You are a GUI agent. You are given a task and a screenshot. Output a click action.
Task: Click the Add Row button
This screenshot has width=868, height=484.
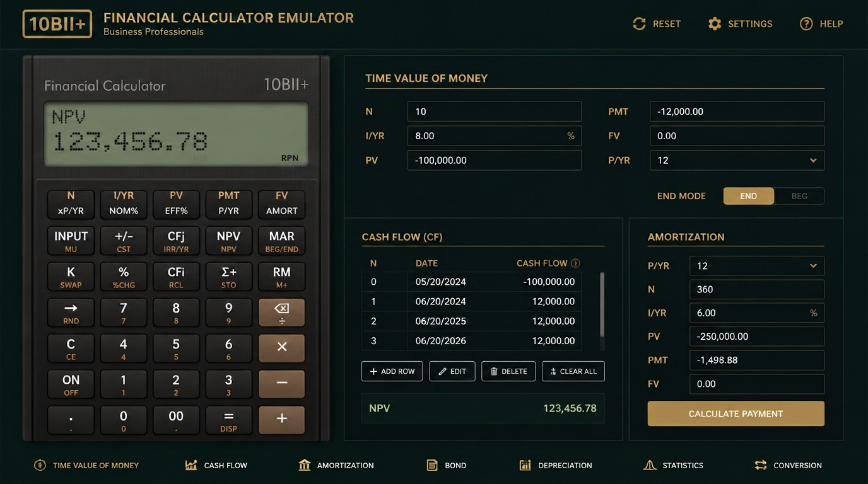point(392,371)
